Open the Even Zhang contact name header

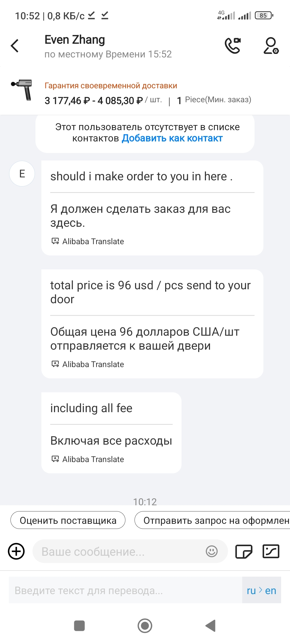[x=75, y=40]
